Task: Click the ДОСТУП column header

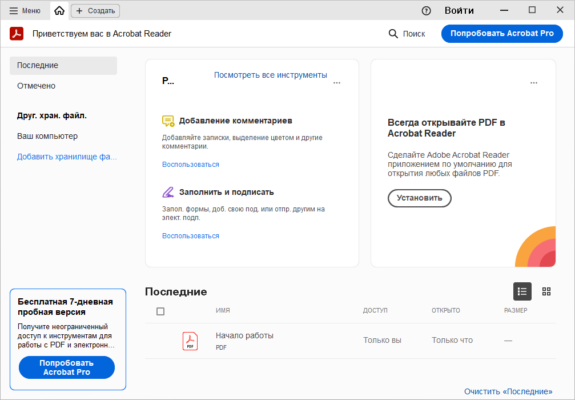Action: [x=375, y=311]
